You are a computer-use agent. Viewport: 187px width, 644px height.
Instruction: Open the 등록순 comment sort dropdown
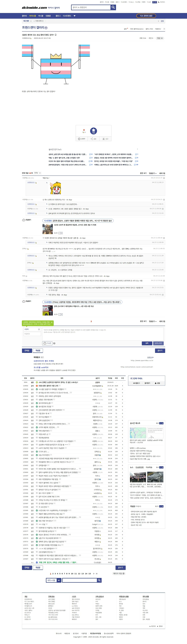tap(37, 173)
